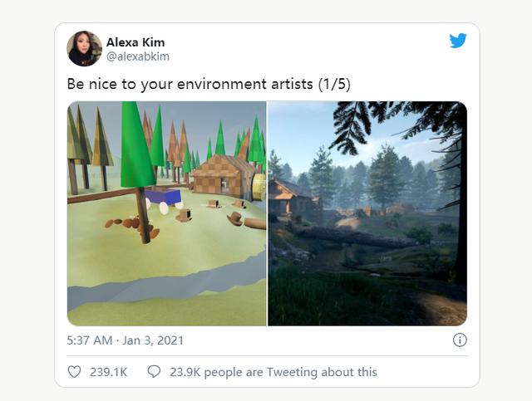The width and height of the screenshot is (532, 401).
Task: Click the gray river in the low-poly scene
Action: (166, 283)
